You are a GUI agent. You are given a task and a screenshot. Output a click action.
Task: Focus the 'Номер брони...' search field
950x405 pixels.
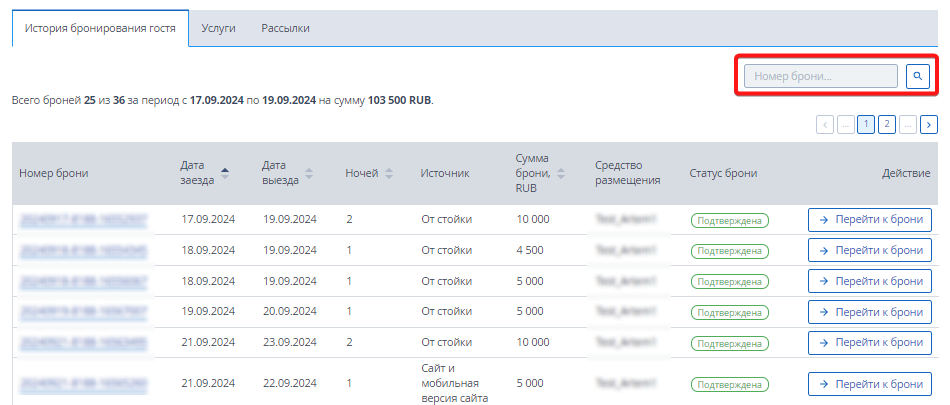click(821, 76)
